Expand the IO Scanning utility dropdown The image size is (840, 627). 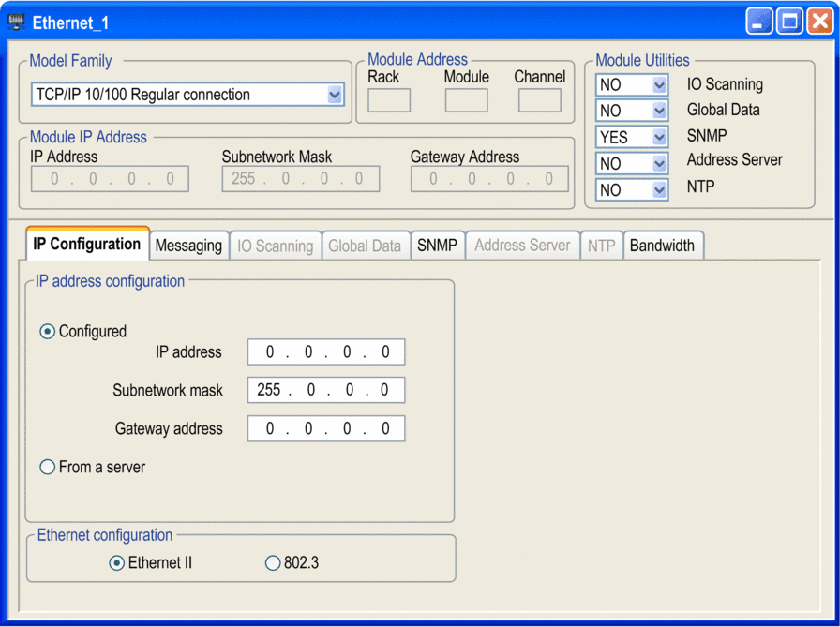tap(659, 85)
